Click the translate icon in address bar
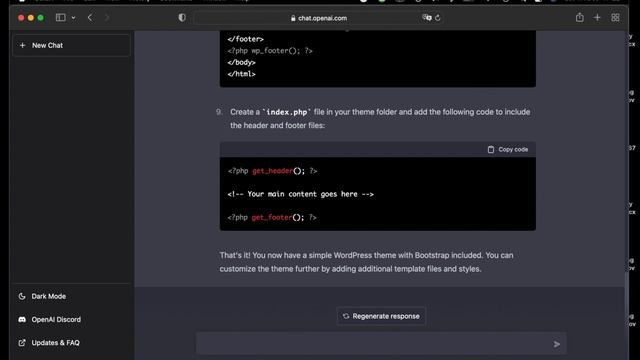Viewport: 640px width, 360px height. pos(427,18)
